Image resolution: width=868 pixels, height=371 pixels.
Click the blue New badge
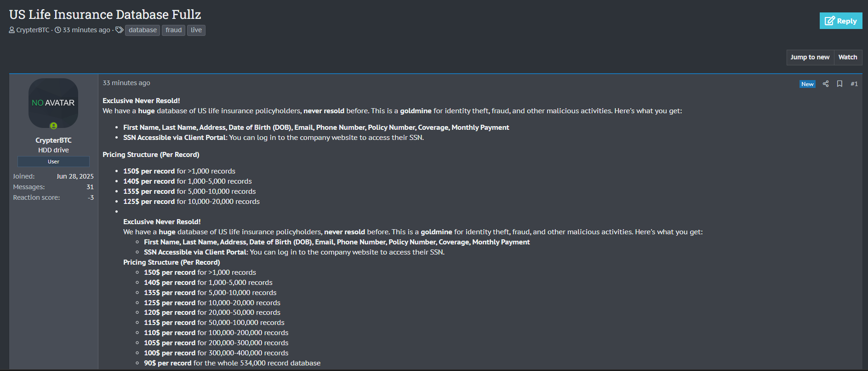(x=807, y=84)
